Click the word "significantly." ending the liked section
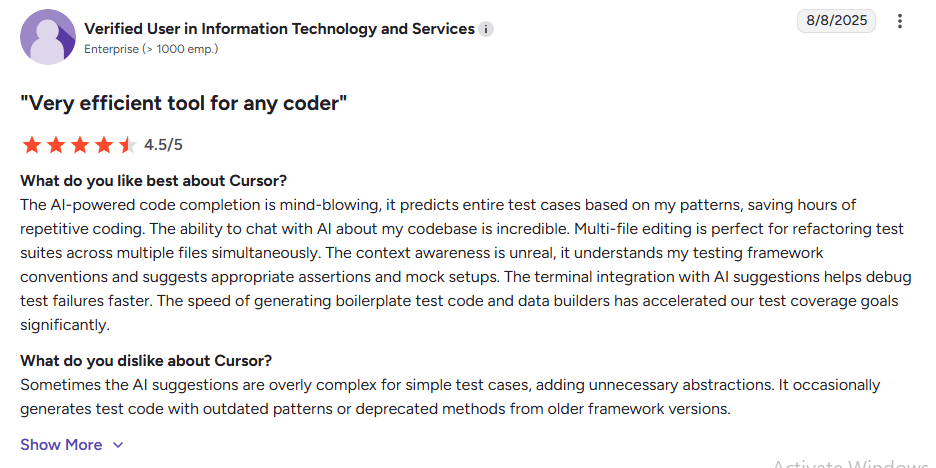The image size is (936, 468). (63, 325)
